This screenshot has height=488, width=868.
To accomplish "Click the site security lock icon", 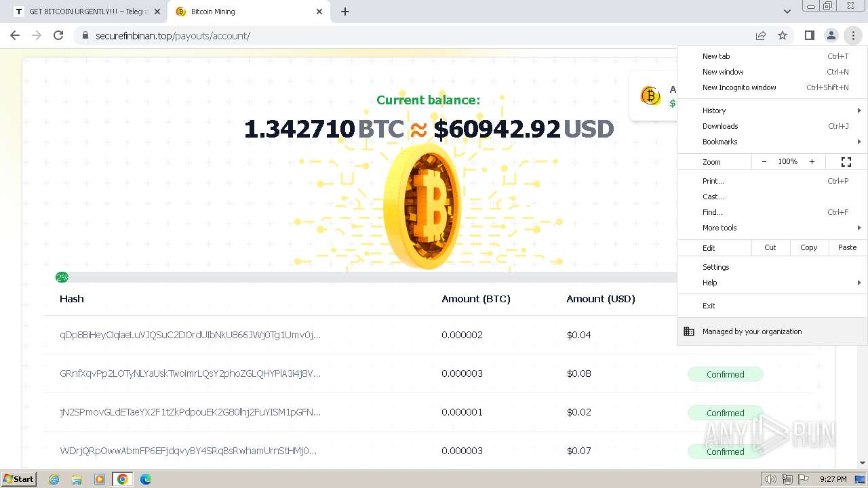I will click(85, 35).
